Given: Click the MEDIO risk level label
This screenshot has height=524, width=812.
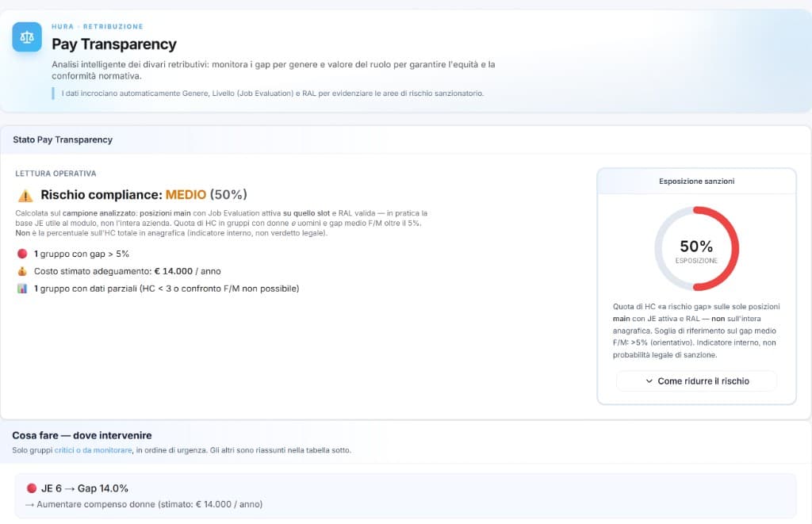Looking at the screenshot, I should point(186,195).
